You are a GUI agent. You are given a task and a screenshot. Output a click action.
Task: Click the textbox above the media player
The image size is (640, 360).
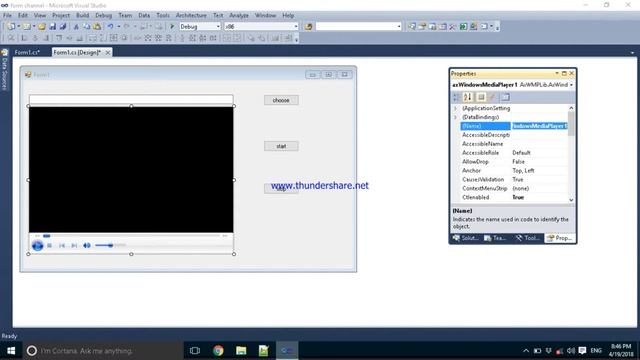pyautogui.click(x=131, y=100)
